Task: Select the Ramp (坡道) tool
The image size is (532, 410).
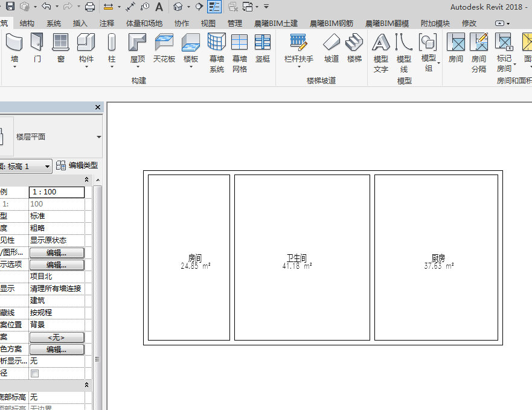Action: [x=331, y=48]
